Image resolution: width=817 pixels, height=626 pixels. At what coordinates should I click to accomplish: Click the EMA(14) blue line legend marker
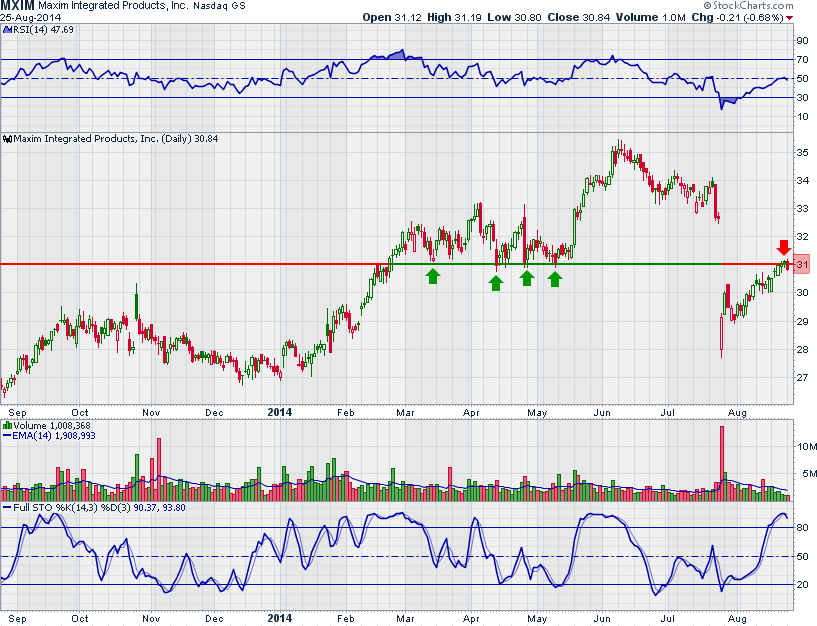tap(7, 436)
